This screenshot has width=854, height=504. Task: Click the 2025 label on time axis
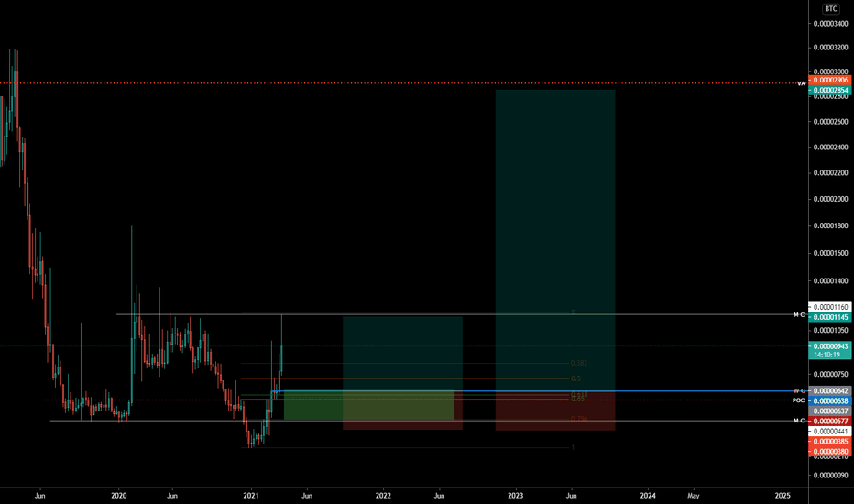783,496
